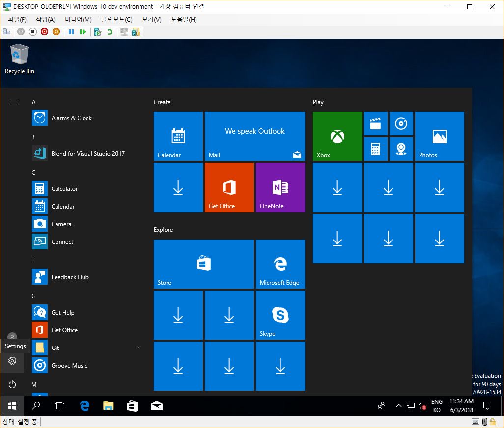504x428 pixels.
Task: Create a checkpoint with the toolbar icon
Action: pos(98,32)
